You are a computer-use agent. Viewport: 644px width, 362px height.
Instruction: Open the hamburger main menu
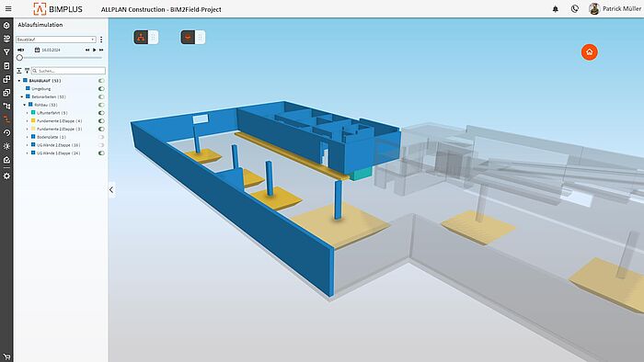[x=8, y=8]
